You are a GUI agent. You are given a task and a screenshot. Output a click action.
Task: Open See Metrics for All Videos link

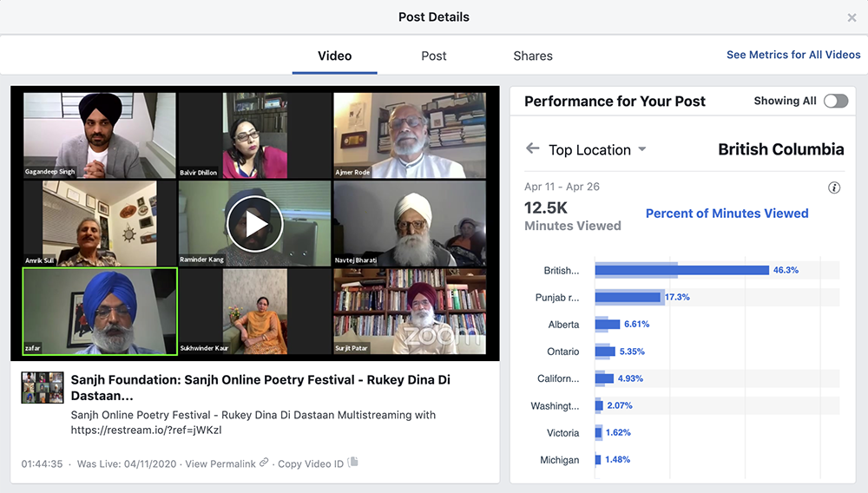[x=793, y=55]
